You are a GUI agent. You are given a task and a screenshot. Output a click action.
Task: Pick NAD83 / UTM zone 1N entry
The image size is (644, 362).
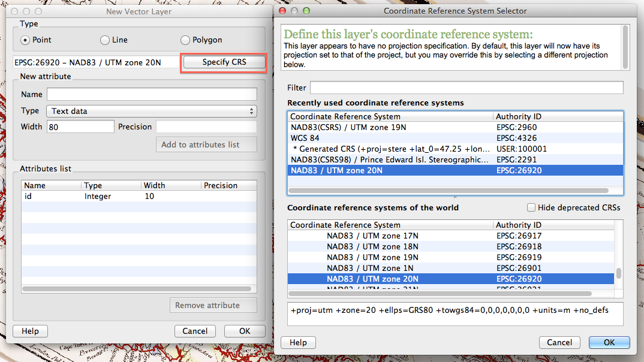click(390, 268)
